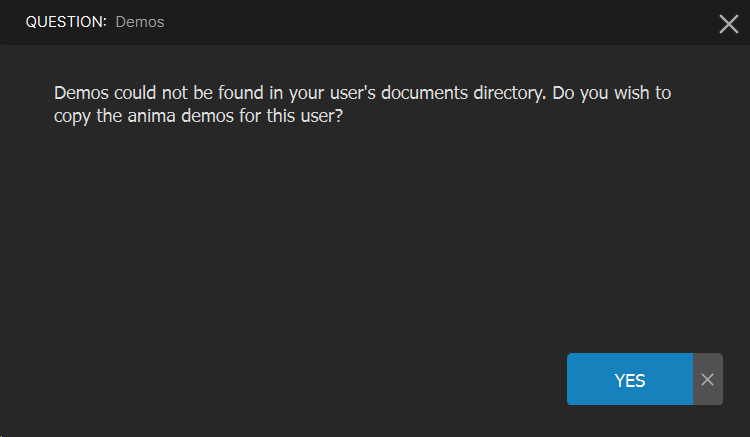
Task: Click the QUESTION label in title bar
Action: [x=66, y=22]
